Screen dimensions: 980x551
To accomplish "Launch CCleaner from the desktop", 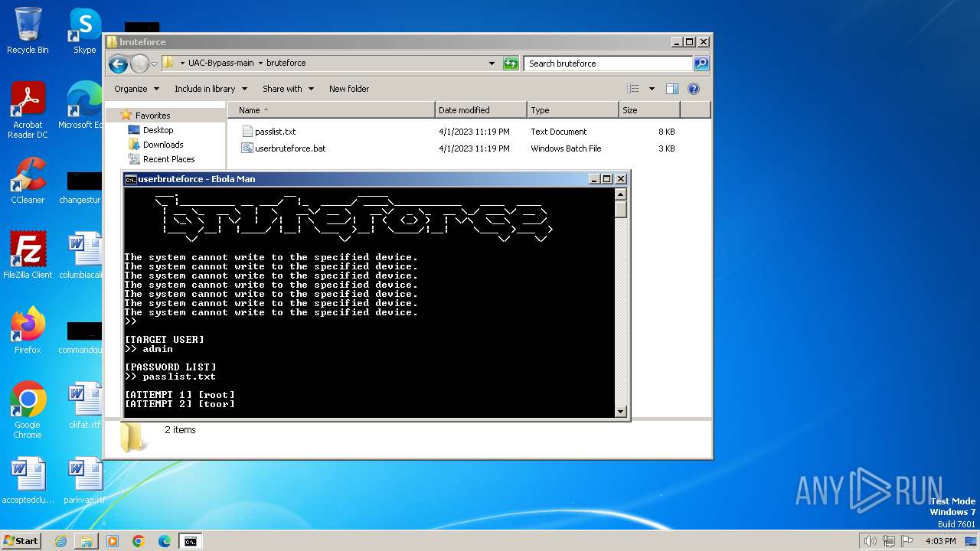I will point(28,181).
